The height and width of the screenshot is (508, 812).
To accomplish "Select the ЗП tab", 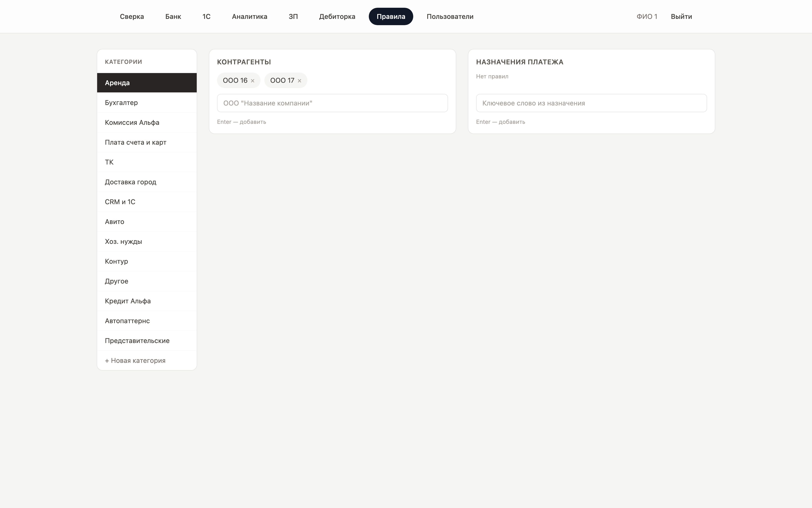I will pyautogui.click(x=293, y=16).
